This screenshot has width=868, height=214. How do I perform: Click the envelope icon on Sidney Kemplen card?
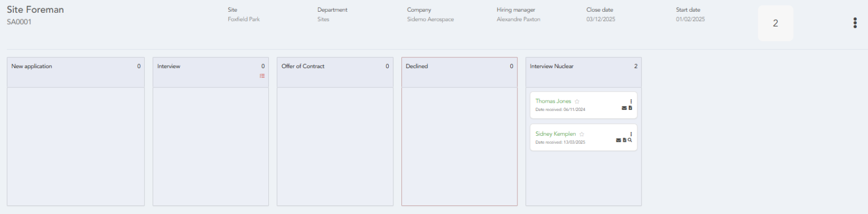[618, 140]
